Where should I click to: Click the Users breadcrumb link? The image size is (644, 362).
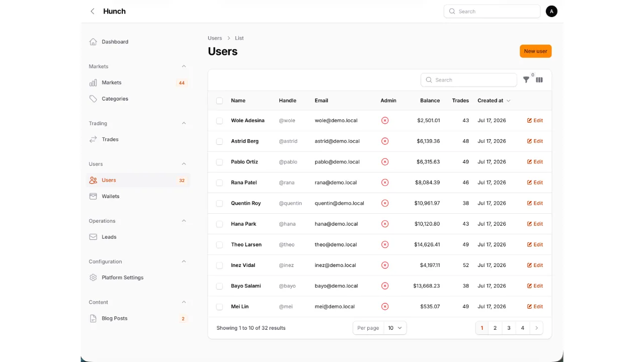click(x=215, y=38)
